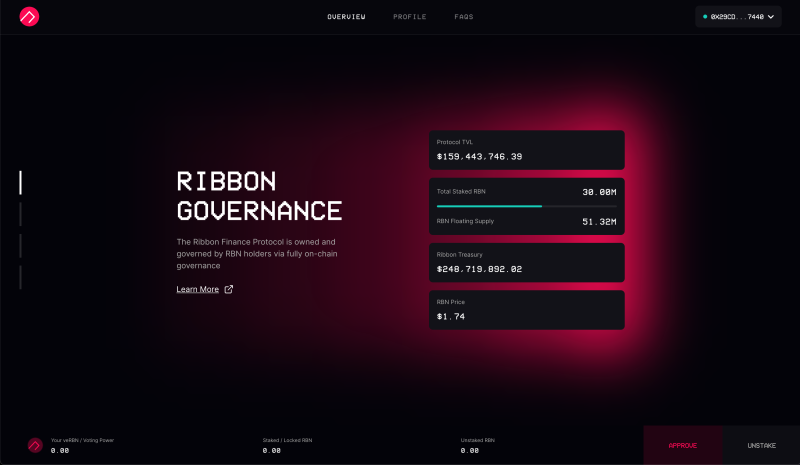Jump to the third section indicator
This screenshot has width=800, height=465.
pos(20,246)
